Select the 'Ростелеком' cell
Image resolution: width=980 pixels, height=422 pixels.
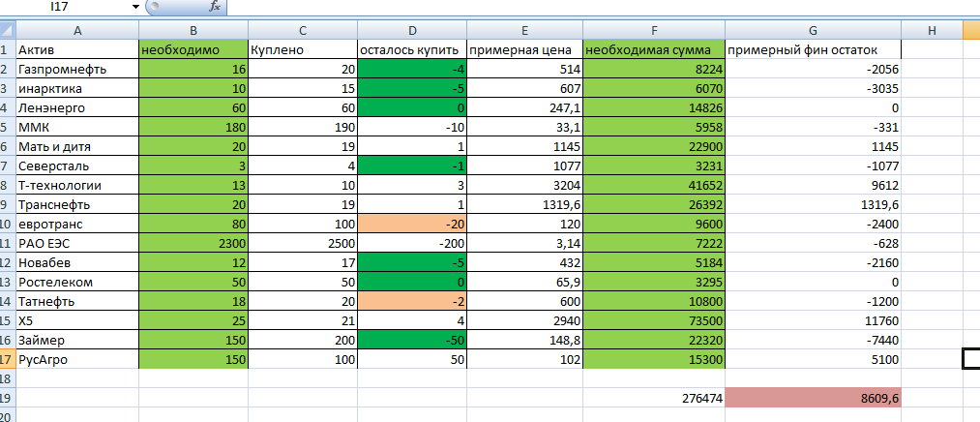coord(76,282)
